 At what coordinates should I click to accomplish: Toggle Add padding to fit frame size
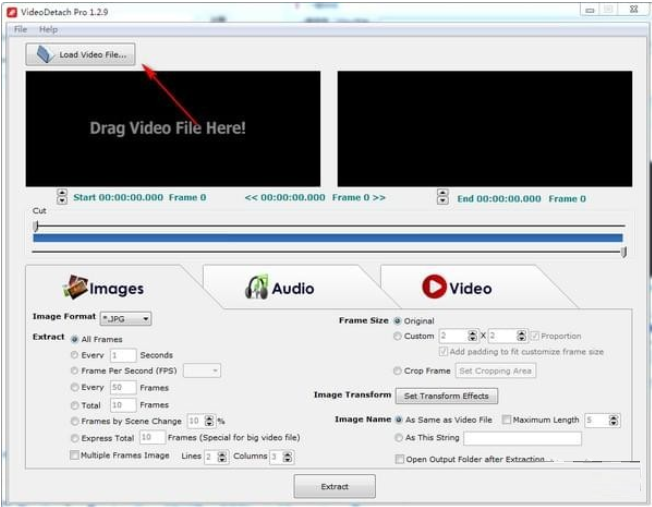(443, 352)
